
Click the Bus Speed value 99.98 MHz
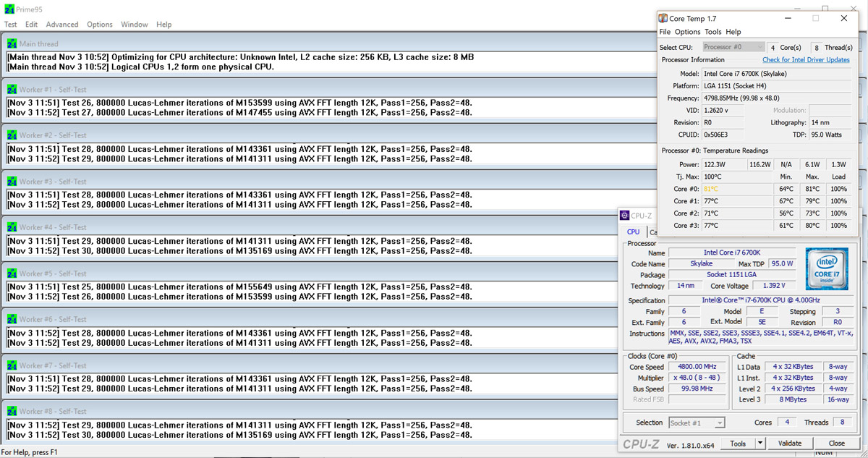[x=699, y=389]
